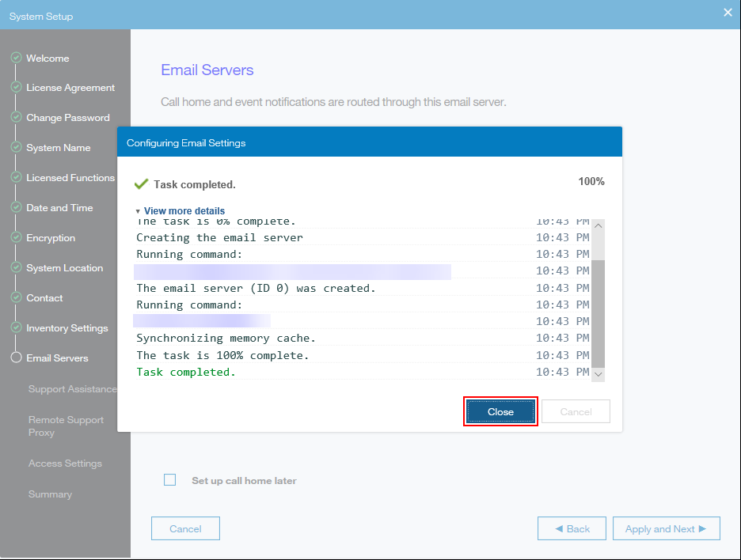Click the green checkmark beside Welcome step
Image resolution: width=741 pixels, height=560 pixels.
(x=16, y=58)
